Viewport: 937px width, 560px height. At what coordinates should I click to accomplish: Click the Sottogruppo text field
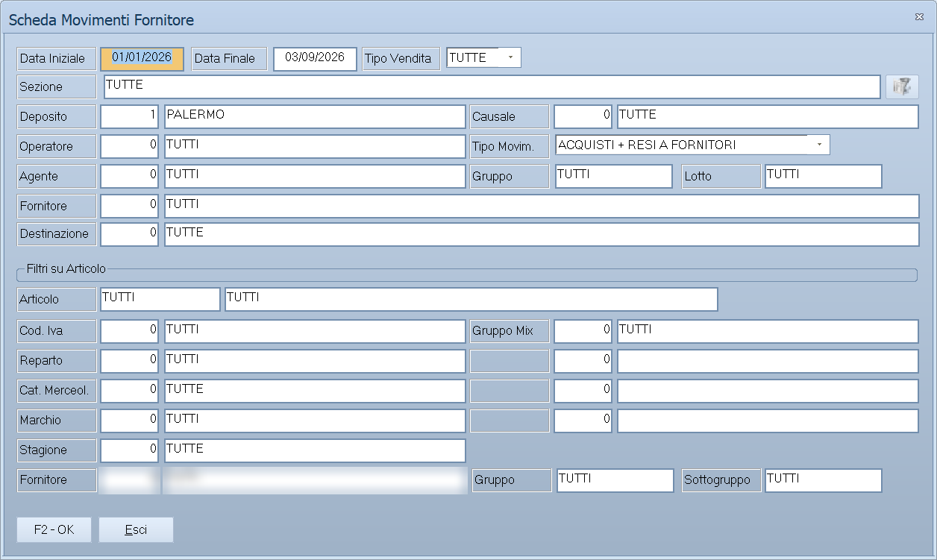[824, 480]
